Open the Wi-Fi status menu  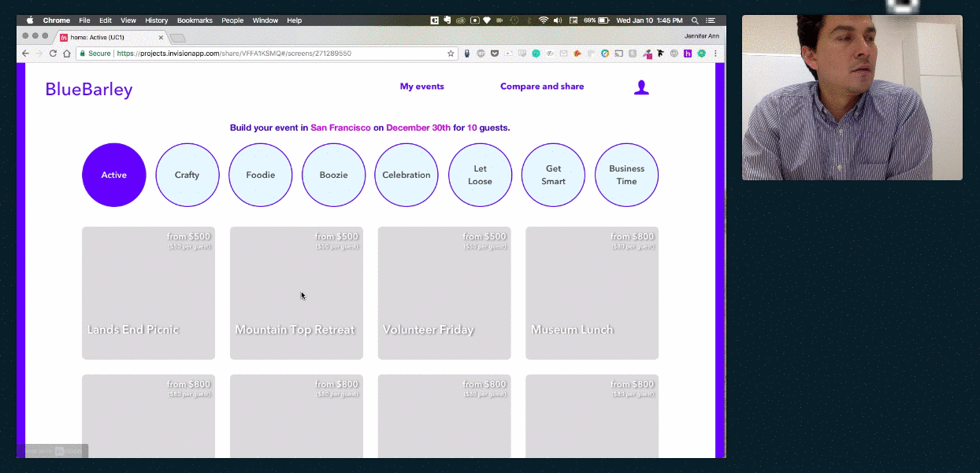(x=543, y=20)
